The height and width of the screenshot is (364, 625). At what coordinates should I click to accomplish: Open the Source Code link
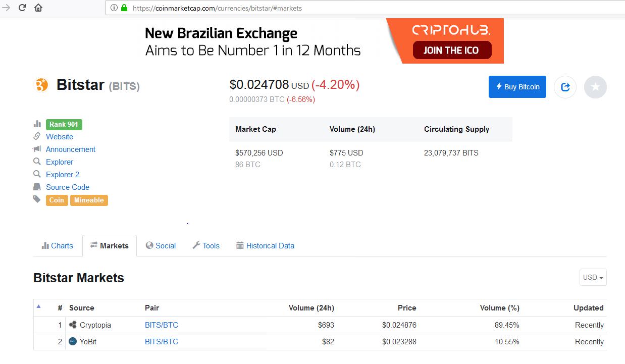coord(68,187)
